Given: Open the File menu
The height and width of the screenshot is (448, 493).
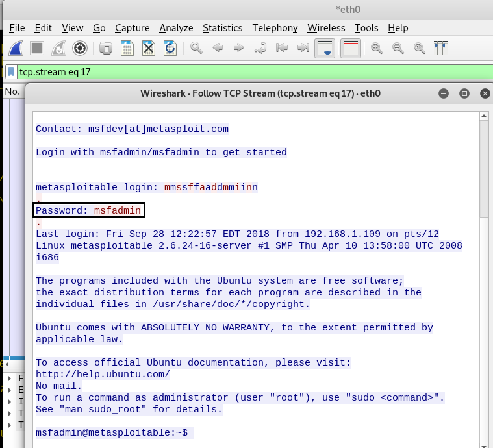Looking at the screenshot, I should (x=17, y=28).
